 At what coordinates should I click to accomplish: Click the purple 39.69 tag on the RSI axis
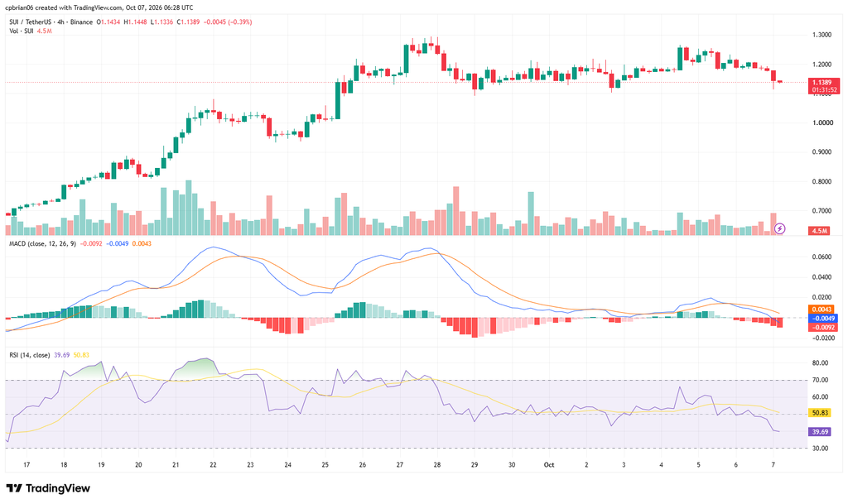(x=820, y=432)
